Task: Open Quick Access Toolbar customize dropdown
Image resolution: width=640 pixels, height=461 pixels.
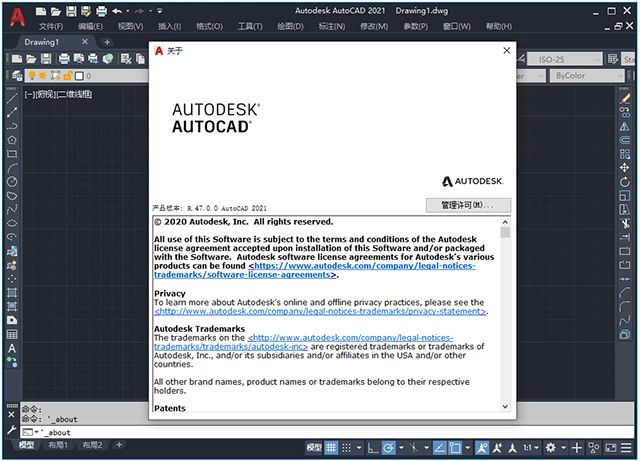Action: click(160, 11)
